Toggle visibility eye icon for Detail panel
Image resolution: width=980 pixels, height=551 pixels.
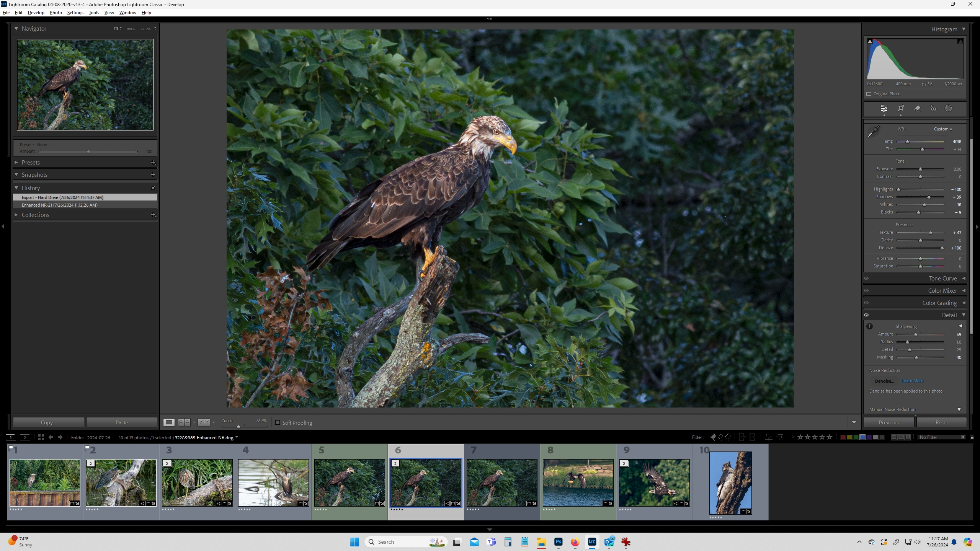point(866,314)
